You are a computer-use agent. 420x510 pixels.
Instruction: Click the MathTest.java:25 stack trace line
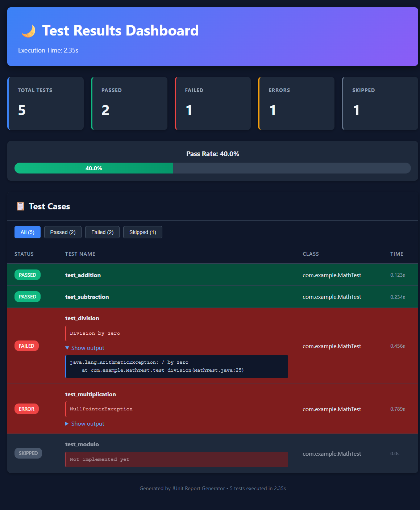pyautogui.click(x=163, y=370)
